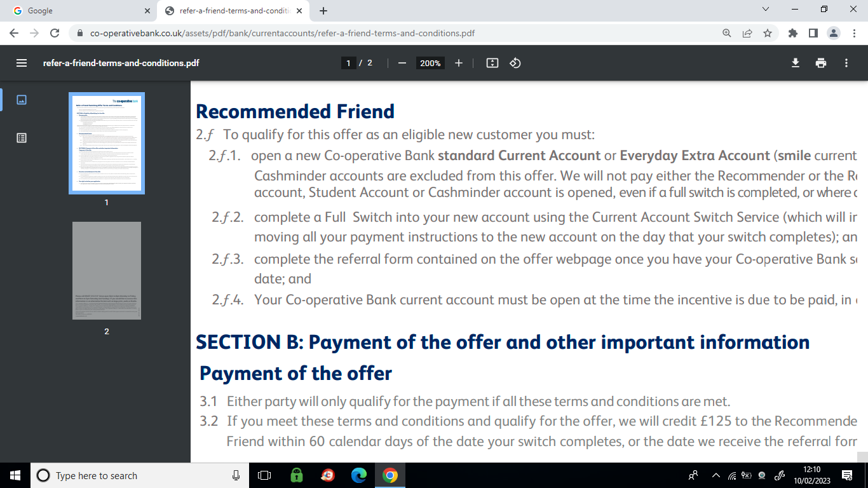
Task: Show the page thumbnails view
Action: click(22, 100)
